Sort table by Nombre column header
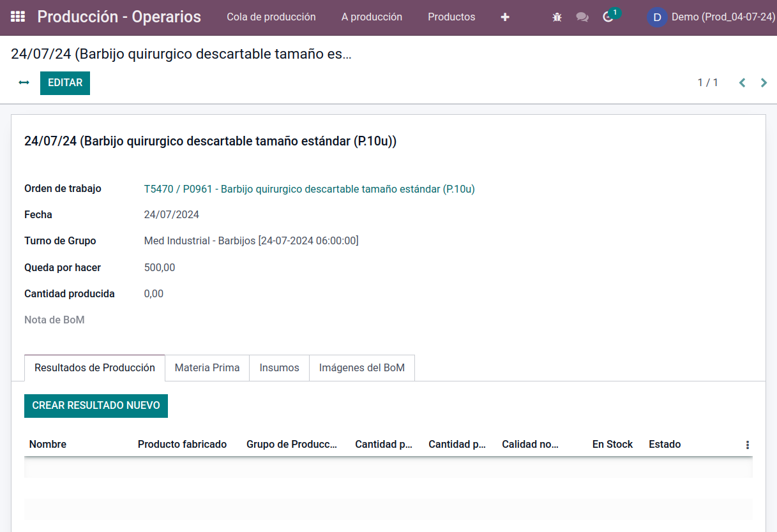 pyautogui.click(x=48, y=445)
